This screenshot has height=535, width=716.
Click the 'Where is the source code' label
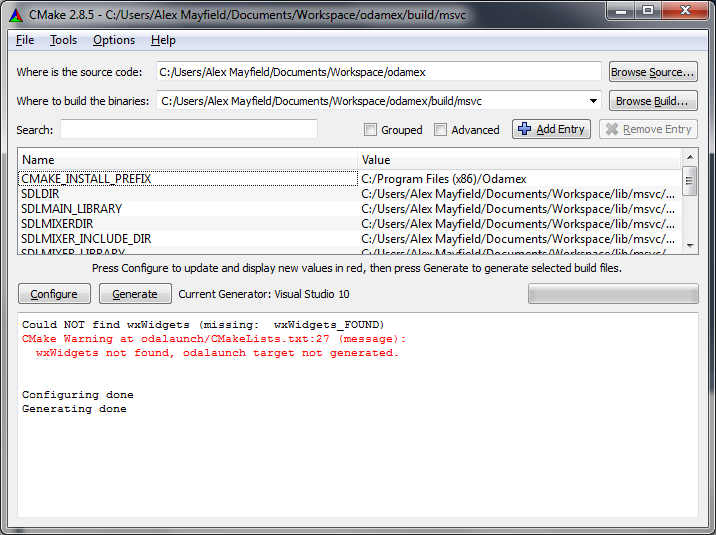(79, 72)
